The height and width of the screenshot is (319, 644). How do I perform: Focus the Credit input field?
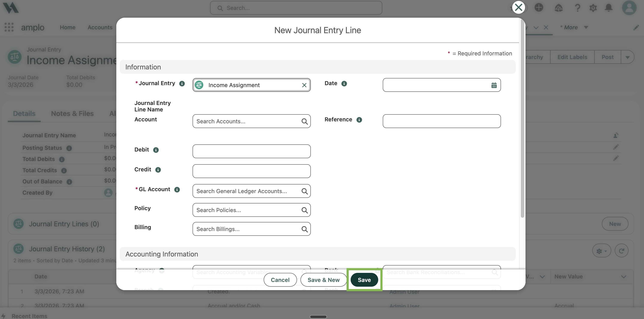(x=252, y=171)
